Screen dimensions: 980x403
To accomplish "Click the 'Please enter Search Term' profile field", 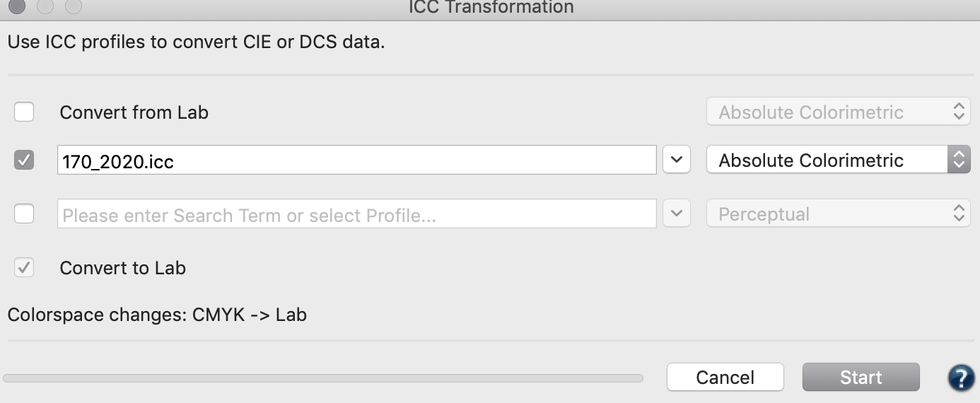I will point(357,214).
